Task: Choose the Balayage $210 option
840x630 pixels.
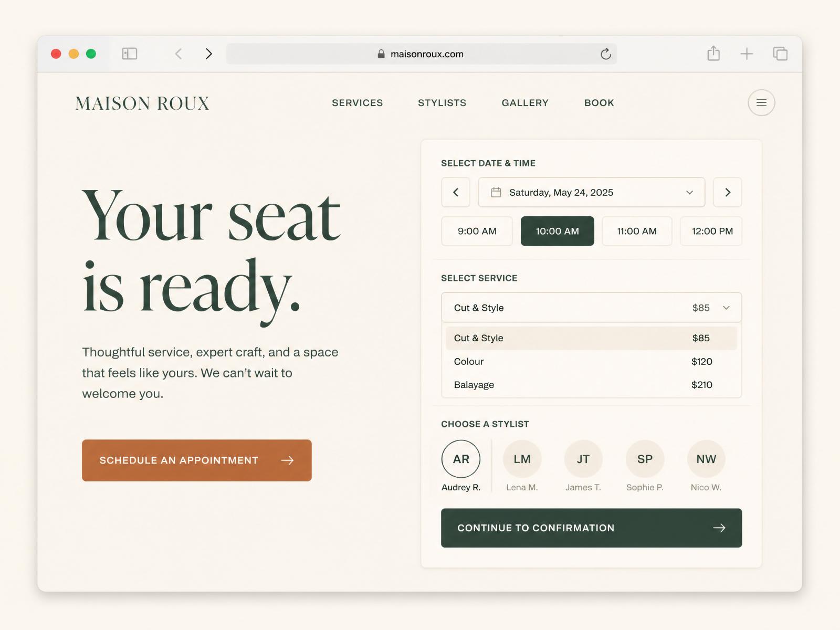Action: pos(591,384)
